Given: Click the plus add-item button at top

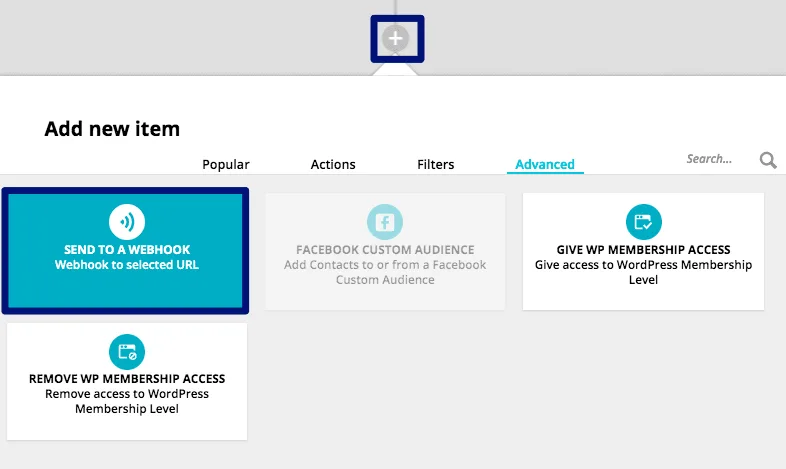Looking at the screenshot, I should (397, 39).
